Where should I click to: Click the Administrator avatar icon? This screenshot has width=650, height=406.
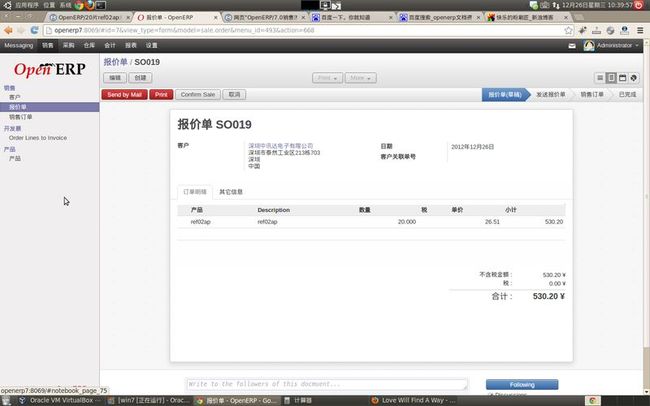589,46
